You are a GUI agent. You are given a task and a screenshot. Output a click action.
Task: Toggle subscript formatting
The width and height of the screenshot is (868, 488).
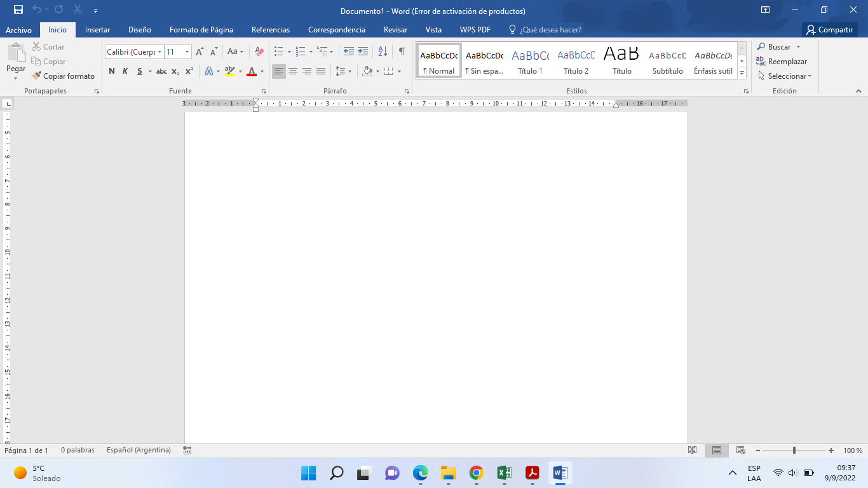click(174, 71)
